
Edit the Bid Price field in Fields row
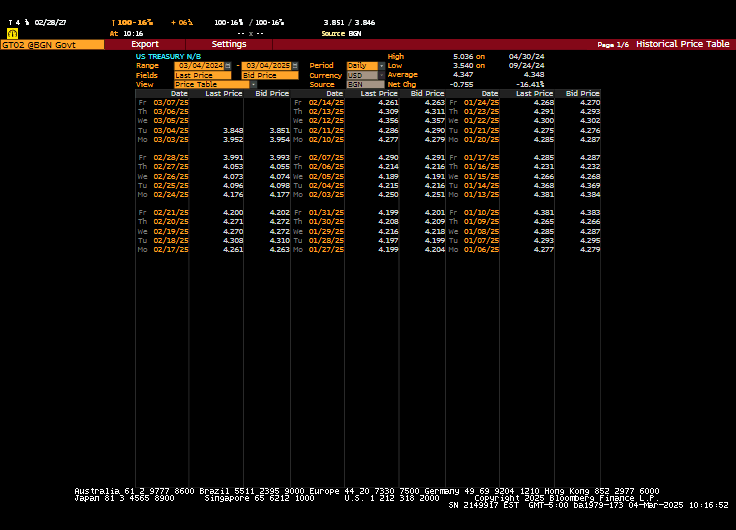[x=270, y=75]
